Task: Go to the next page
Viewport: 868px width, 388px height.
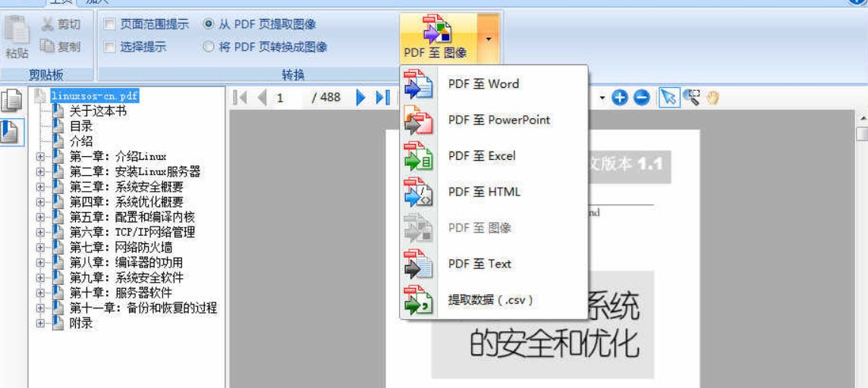Action: tap(361, 98)
